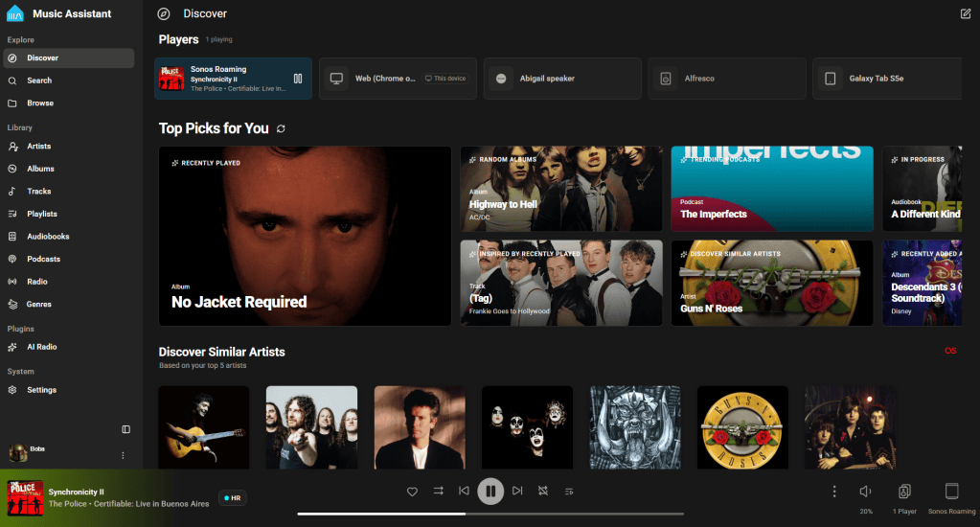Collapse the sidebar with the panel icon
Image resolution: width=980 pixels, height=527 pixels.
point(125,429)
